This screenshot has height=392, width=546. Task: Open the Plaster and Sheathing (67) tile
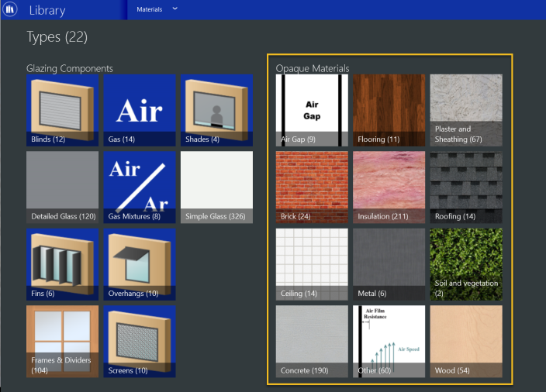click(x=466, y=110)
